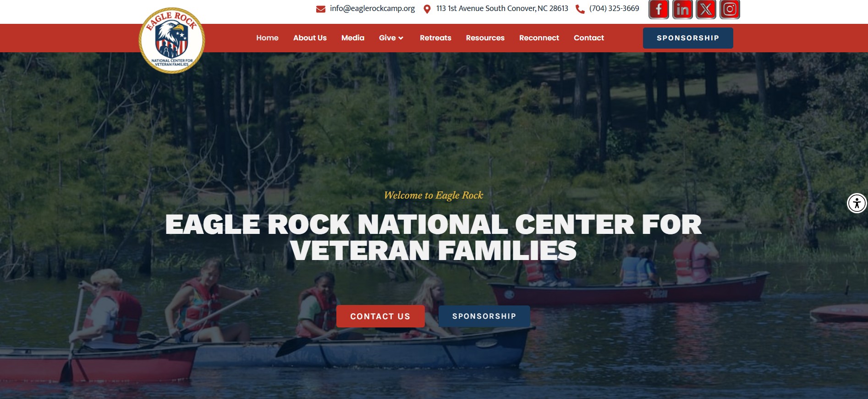Click the info@eaglerockcamp.org email link
868x399 pixels.
[372, 9]
